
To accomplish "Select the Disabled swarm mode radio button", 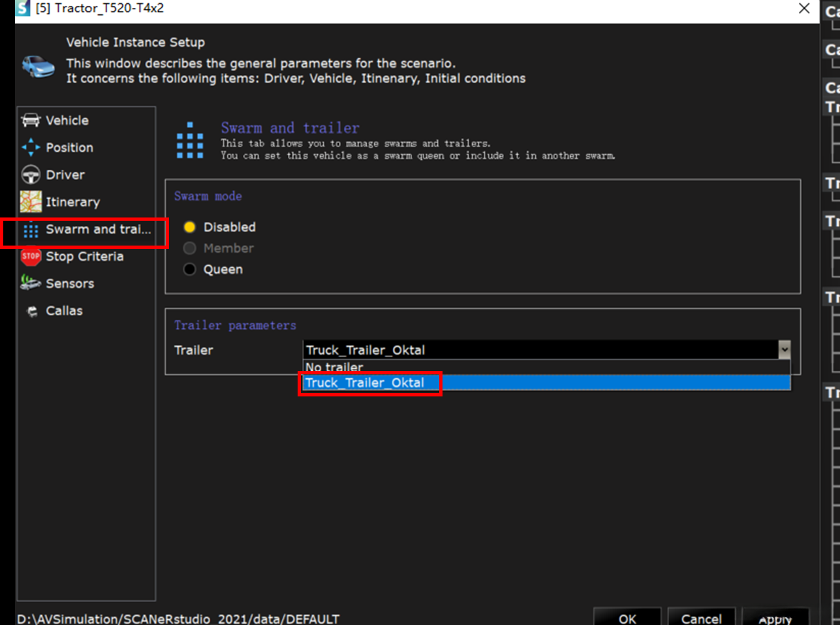I will pyautogui.click(x=189, y=227).
